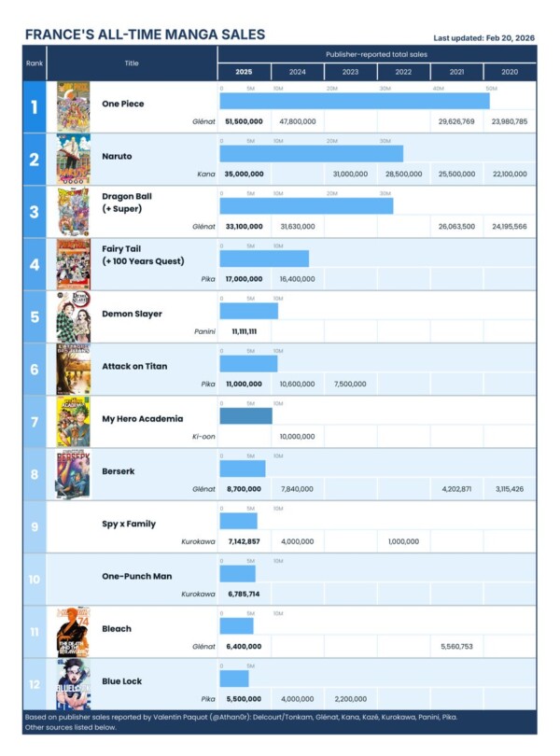Click the Demon Slayer cover image
The width and height of the screenshot is (560, 756).
point(73,316)
